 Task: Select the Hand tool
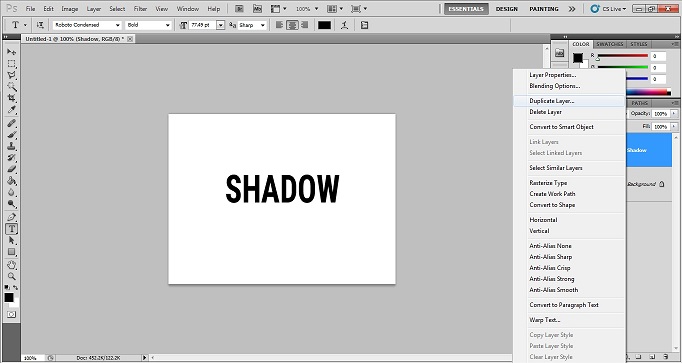pyautogui.click(x=11, y=265)
